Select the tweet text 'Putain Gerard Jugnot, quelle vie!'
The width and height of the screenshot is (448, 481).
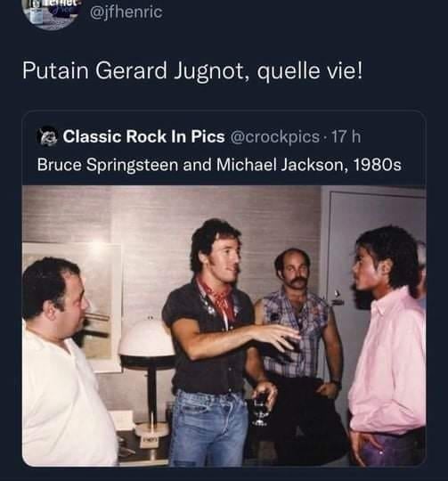click(x=192, y=71)
